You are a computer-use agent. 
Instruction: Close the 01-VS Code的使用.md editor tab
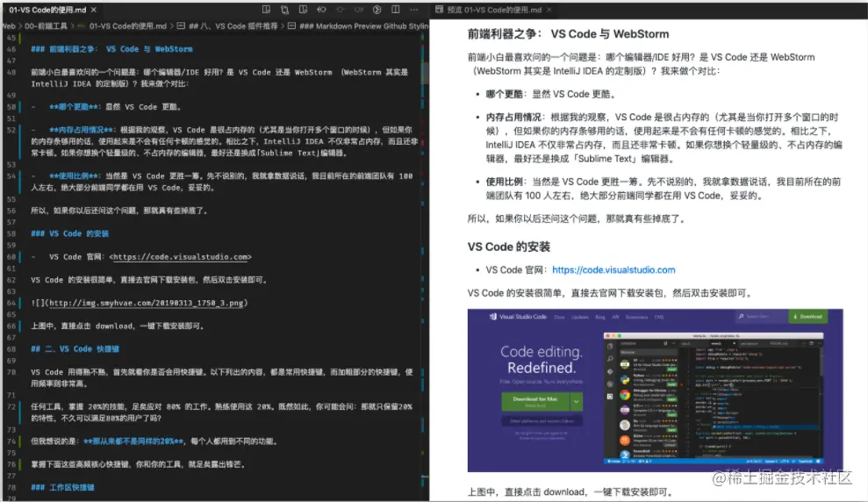[94, 10]
